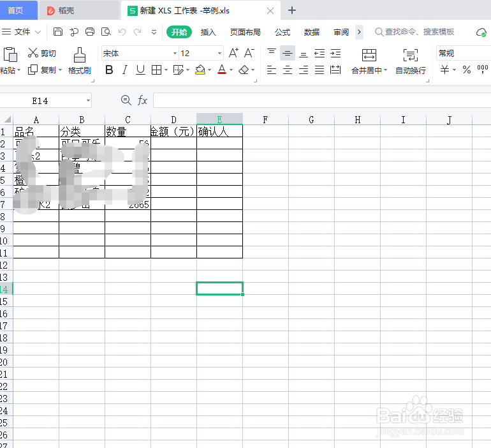
Task: Click the cloud sync status icon
Action: pyautogui.click(x=481, y=32)
